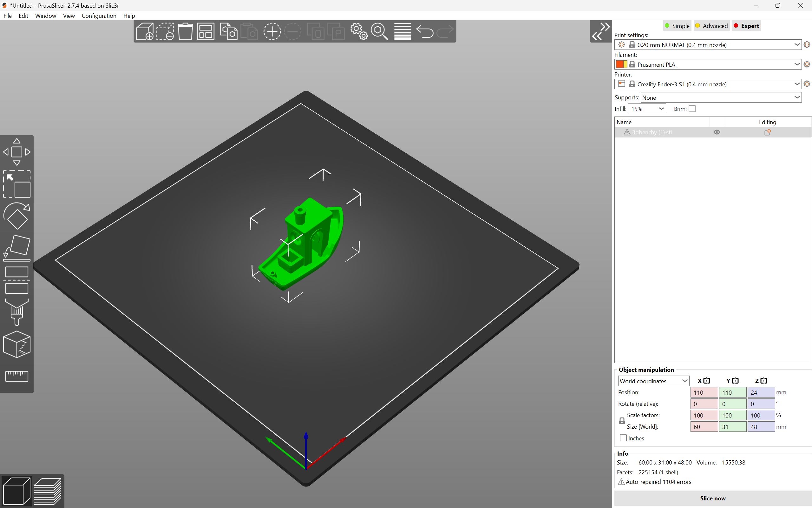Mirror object along Z axis
The height and width of the screenshot is (508, 812).
click(764, 381)
